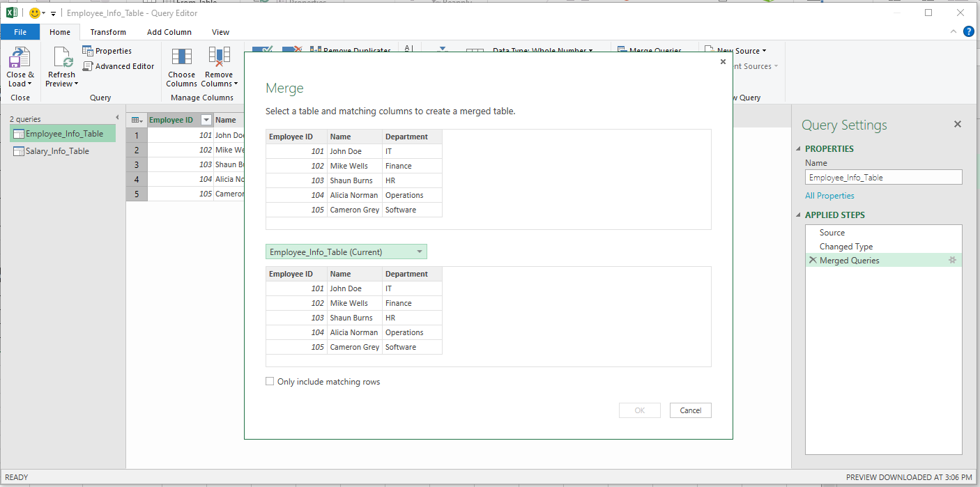The height and width of the screenshot is (487, 980).
Task: Open the Employee ID column filter dropdown
Action: tap(206, 120)
